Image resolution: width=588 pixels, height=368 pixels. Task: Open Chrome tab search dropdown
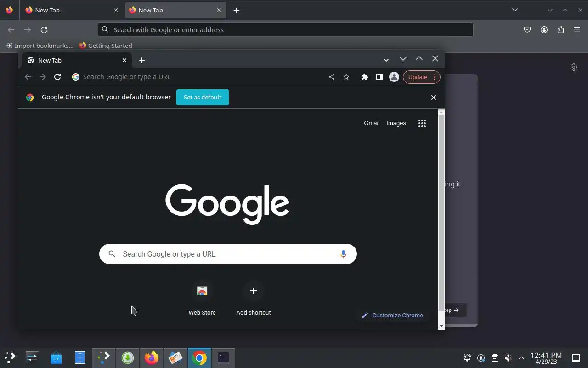click(386, 60)
